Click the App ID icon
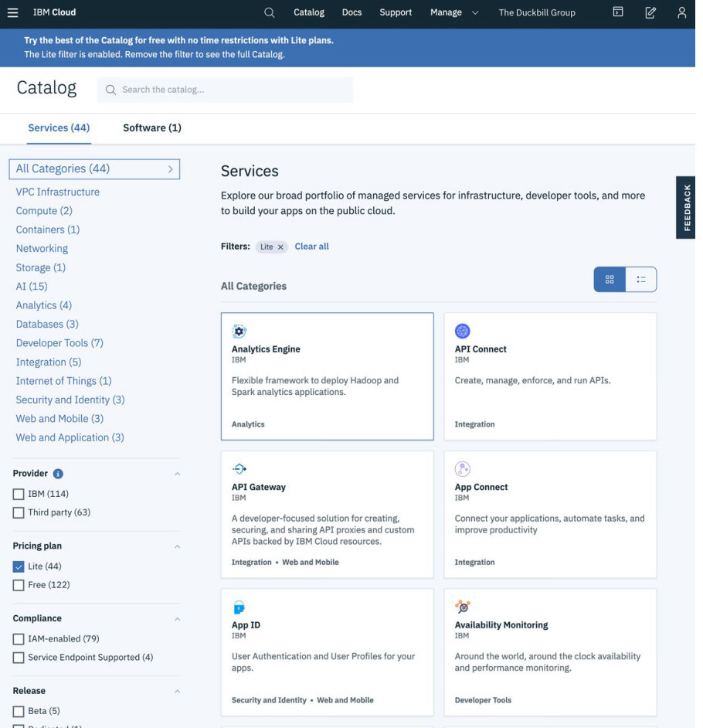The height and width of the screenshot is (728, 703). click(x=239, y=607)
